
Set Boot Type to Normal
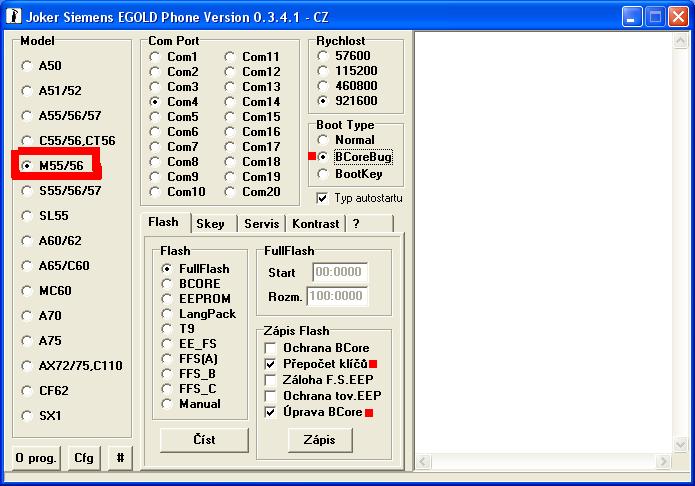[x=323, y=140]
